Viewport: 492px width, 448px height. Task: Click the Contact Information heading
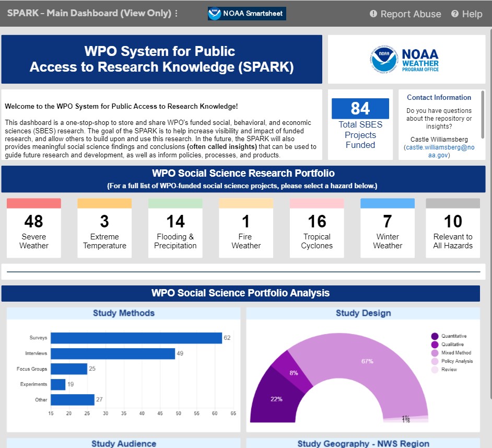coord(439,97)
